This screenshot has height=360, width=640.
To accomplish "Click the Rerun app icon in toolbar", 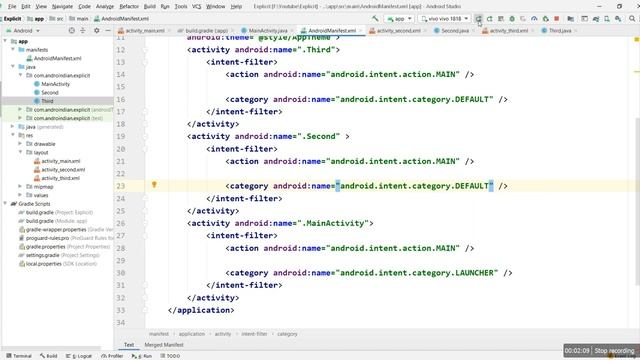I will click(x=478, y=19).
